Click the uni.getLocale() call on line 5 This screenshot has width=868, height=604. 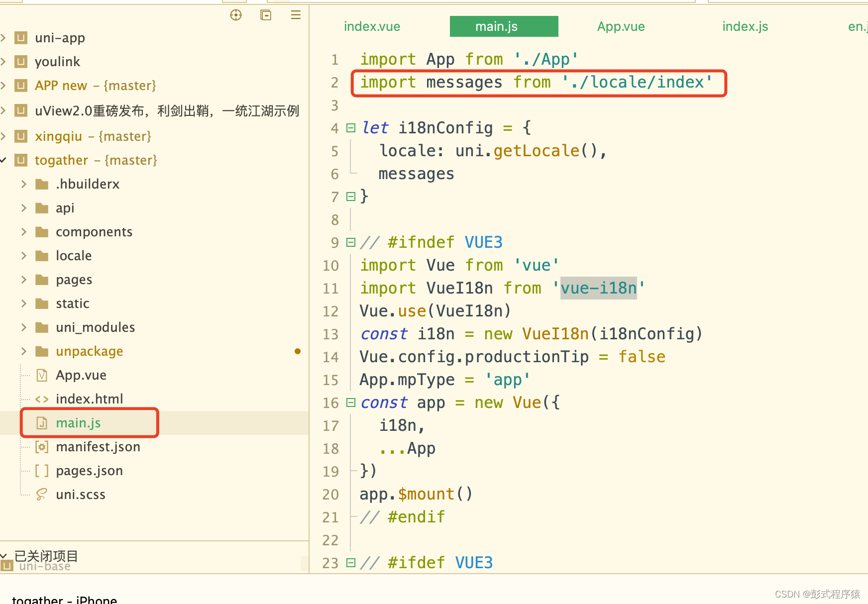pyautogui.click(x=526, y=151)
